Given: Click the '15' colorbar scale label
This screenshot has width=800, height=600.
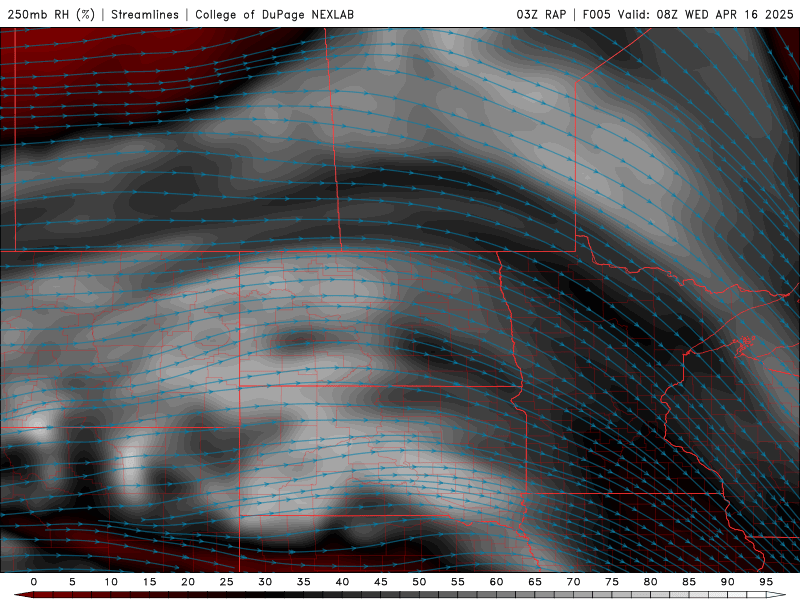Looking at the screenshot, I should [149, 582].
